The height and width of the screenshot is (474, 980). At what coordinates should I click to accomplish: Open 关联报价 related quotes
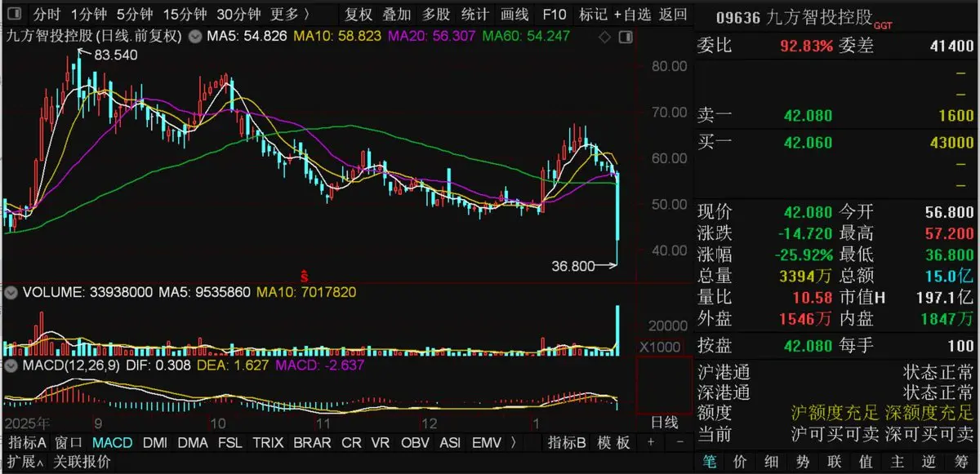click(82, 462)
